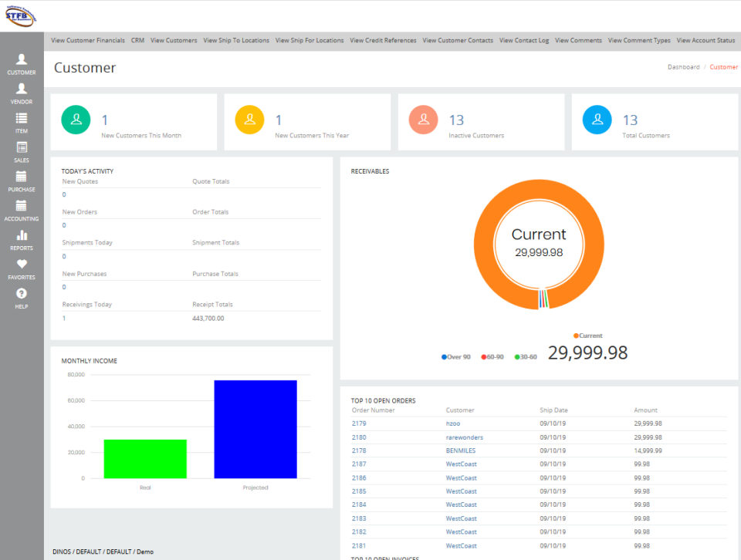Image resolution: width=741 pixels, height=560 pixels.
Task: Open the Purchase module icon
Action: coord(22,176)
